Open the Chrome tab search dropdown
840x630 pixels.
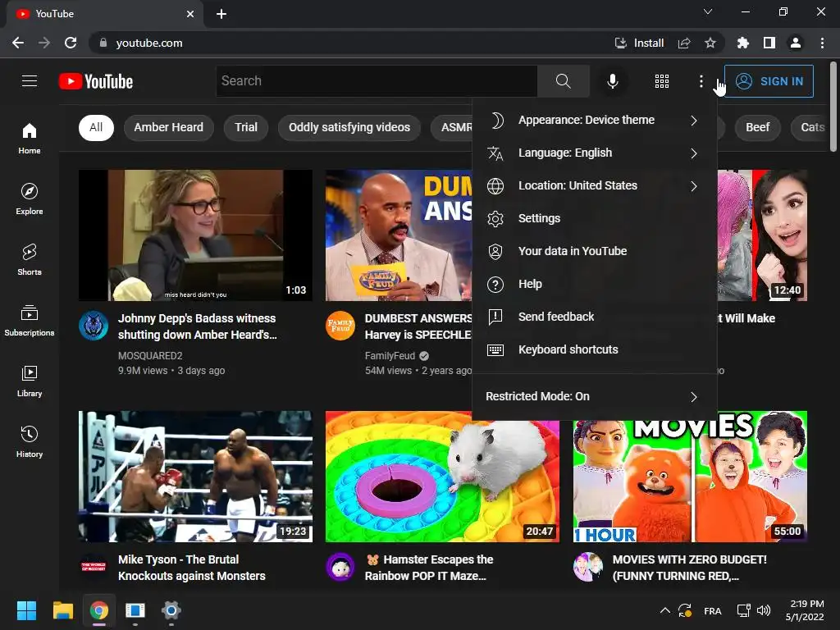708,11
